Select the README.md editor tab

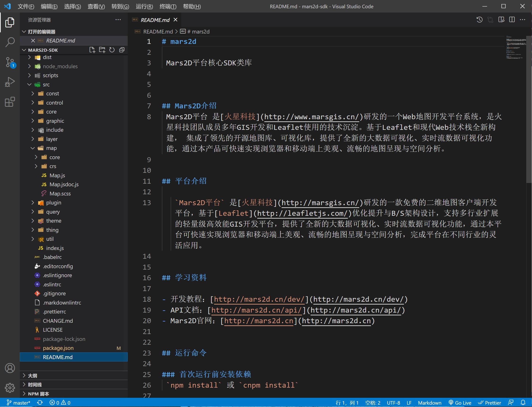point(155,20)
